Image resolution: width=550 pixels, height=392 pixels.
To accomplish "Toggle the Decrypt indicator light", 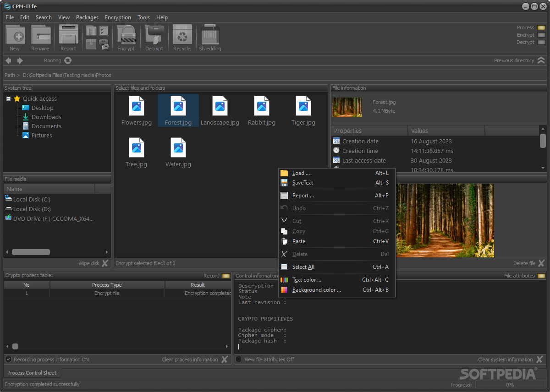I will [x=541, y=42].
